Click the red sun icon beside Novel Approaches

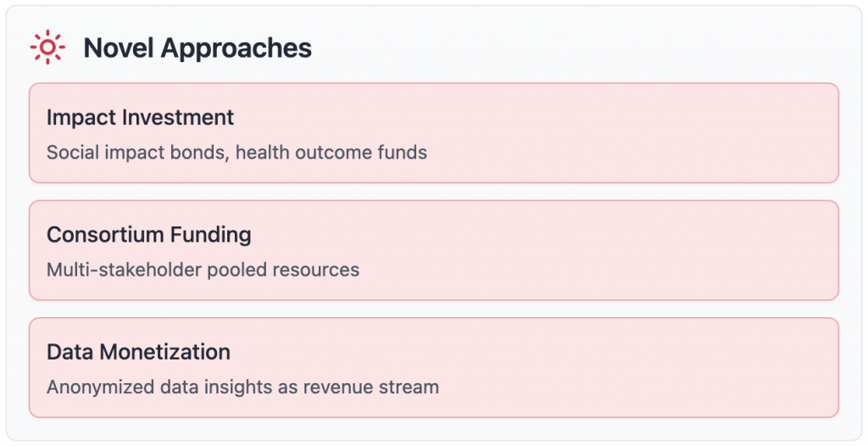(x=47, y=47)
